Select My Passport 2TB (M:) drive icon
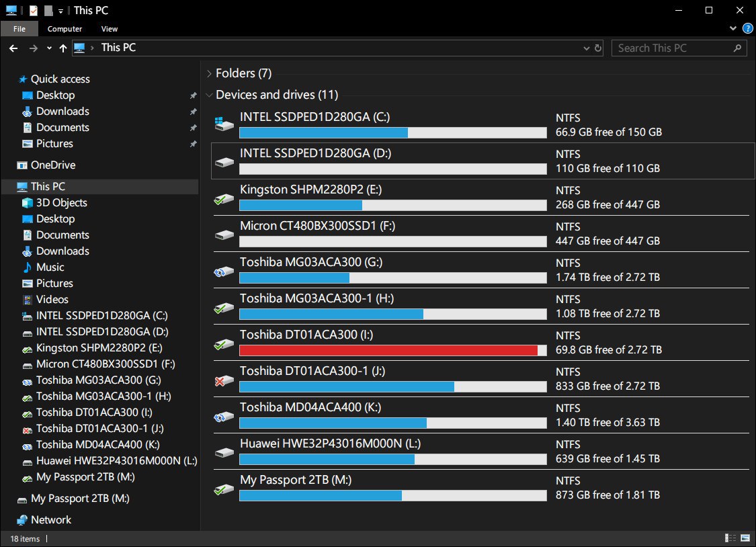 click(224, 489)
